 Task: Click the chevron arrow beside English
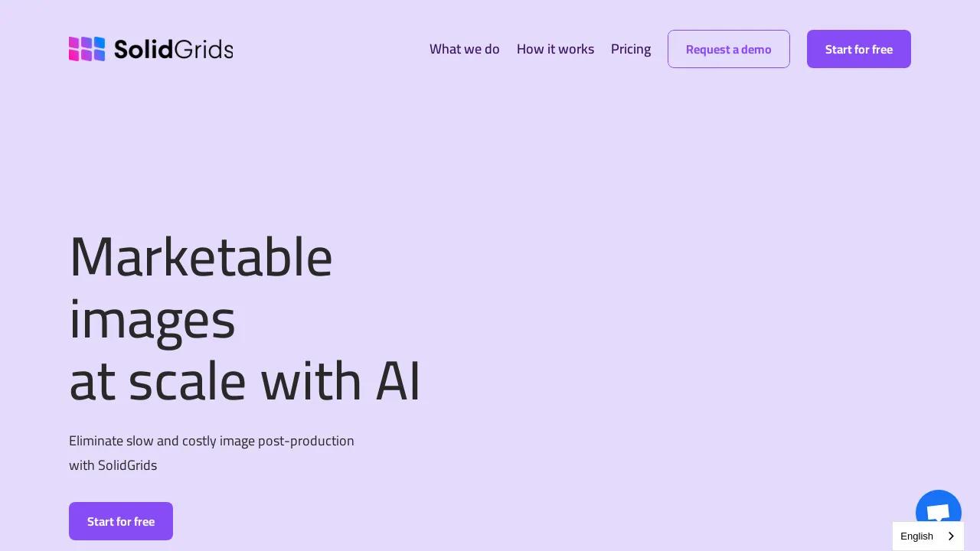(x=951, y=536)
